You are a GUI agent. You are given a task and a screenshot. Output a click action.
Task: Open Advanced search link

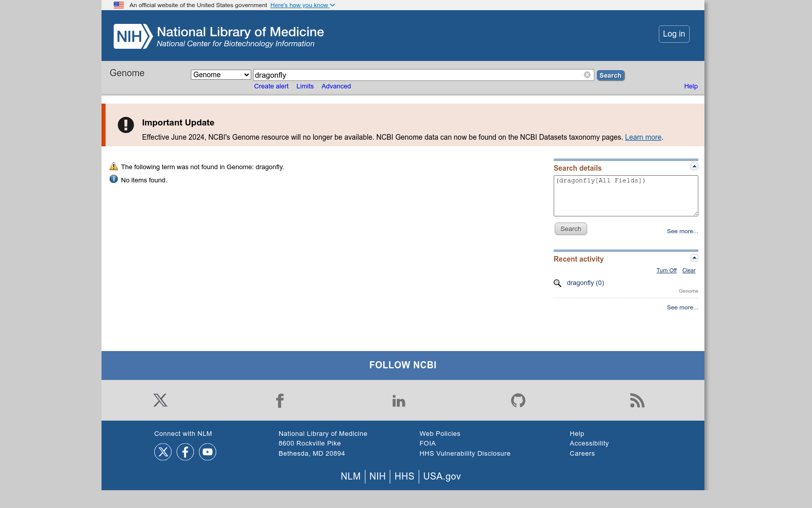pyautogui.click(x=336, y=86)
